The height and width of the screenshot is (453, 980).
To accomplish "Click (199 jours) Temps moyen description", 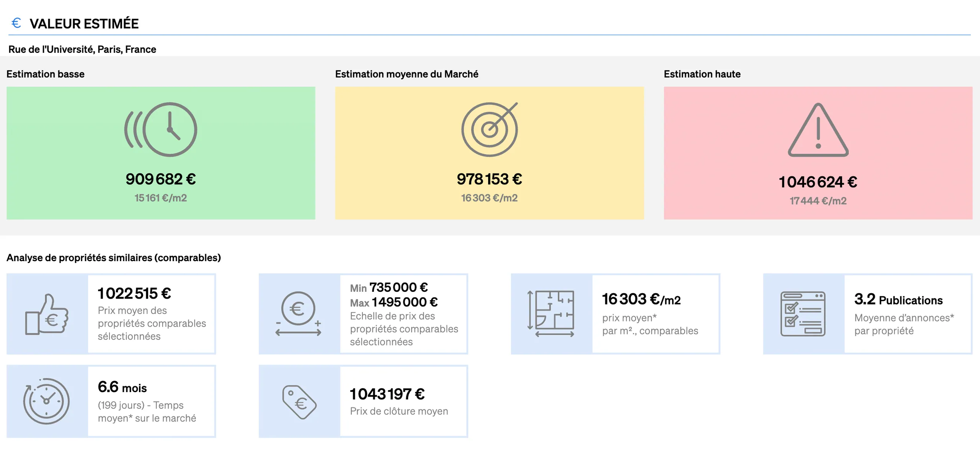I will click(x=147, y=412).
